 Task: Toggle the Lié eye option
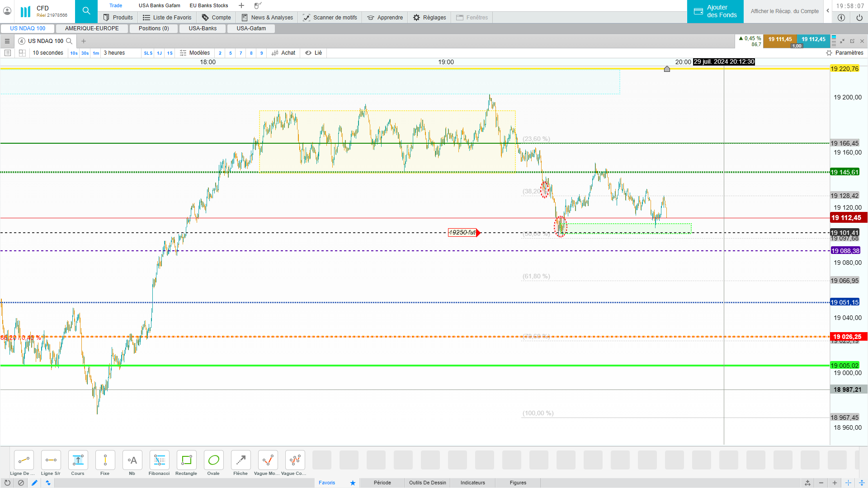click(313, 53)
